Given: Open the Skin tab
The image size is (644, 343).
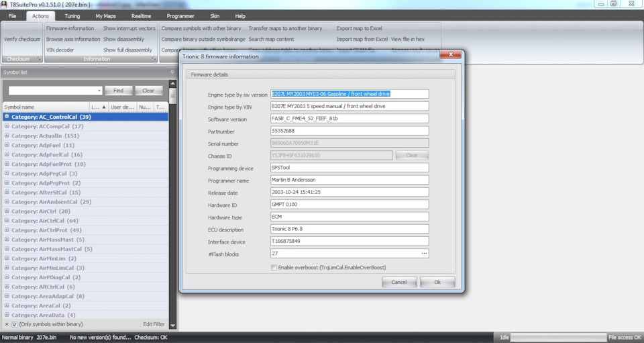Looking at the screenshot, I should [215, 16].
